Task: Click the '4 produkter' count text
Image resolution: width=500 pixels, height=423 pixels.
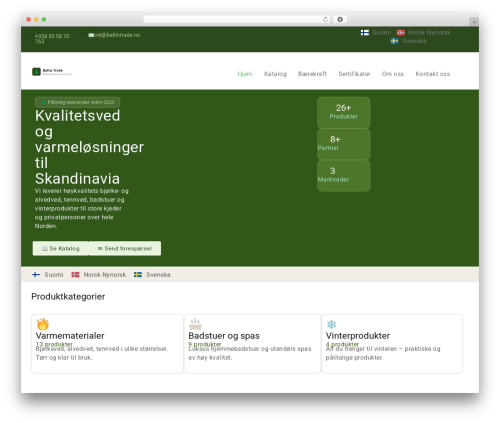Action: tap(342, 344)
